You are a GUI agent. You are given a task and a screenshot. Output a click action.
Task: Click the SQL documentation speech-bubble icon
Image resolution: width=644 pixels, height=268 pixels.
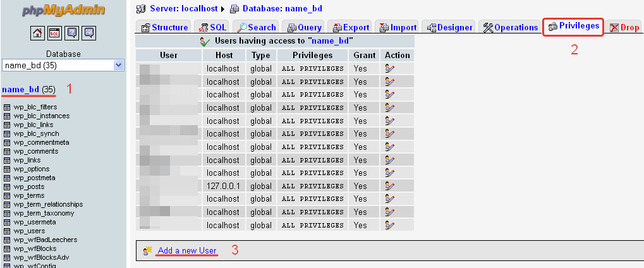coord(88,32)
